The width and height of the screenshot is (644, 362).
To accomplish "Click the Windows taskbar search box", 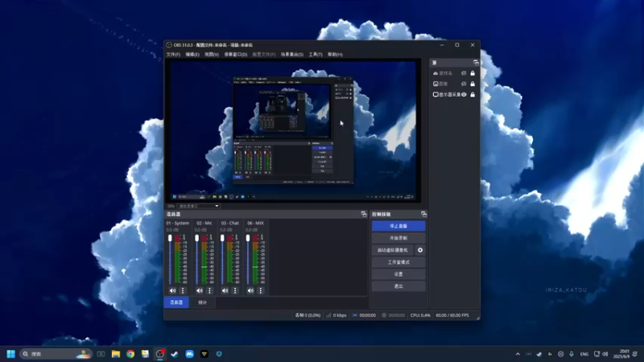I will point(56,354).
